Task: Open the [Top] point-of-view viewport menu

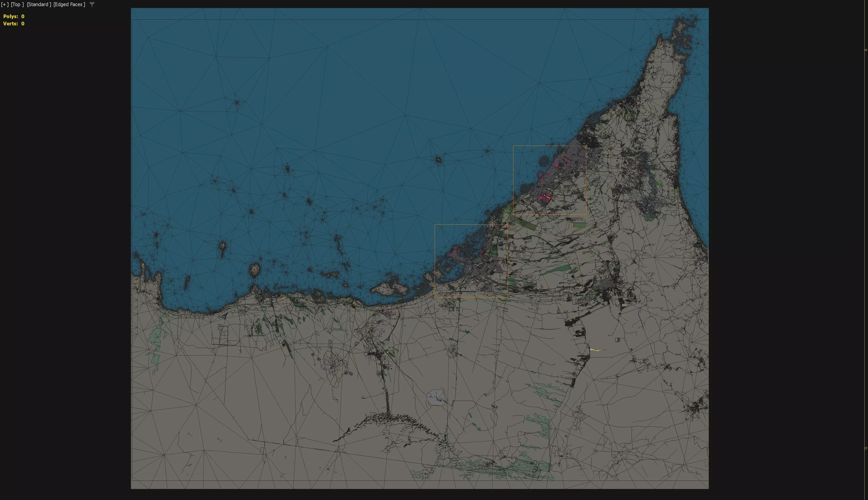Action: (17, 5)
